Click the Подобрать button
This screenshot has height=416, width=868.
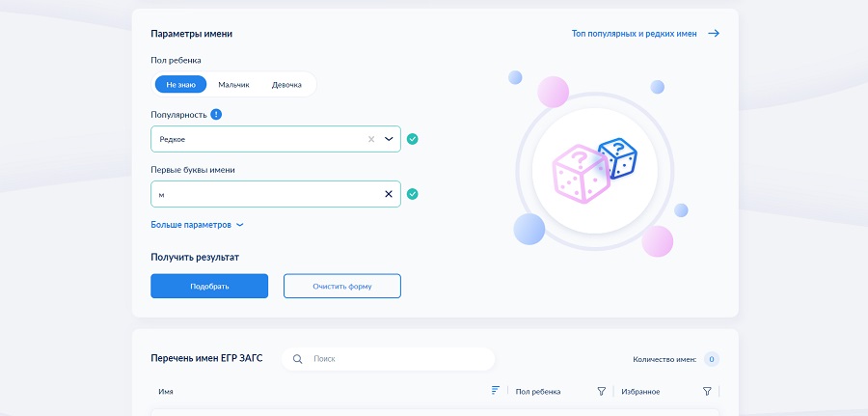(x=209, y=286)
